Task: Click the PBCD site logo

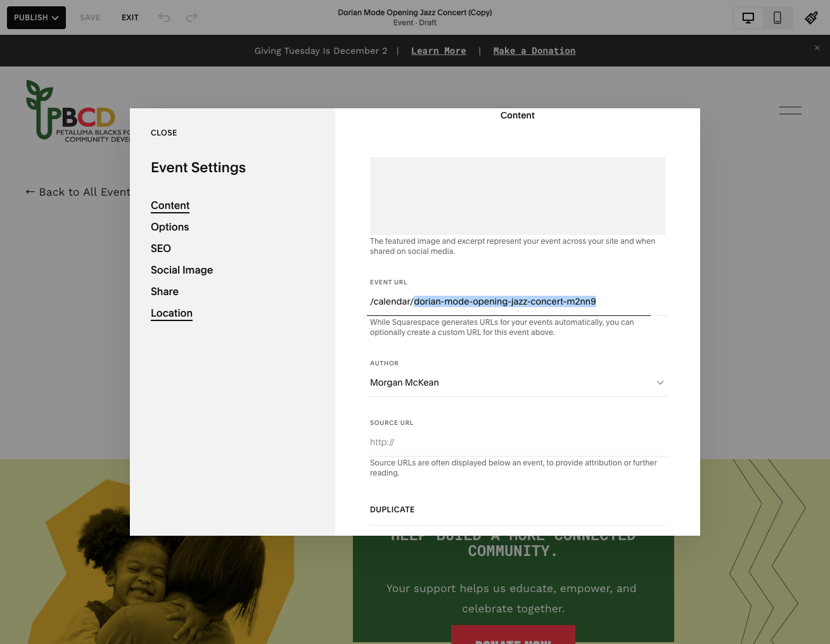Action: 77,110
